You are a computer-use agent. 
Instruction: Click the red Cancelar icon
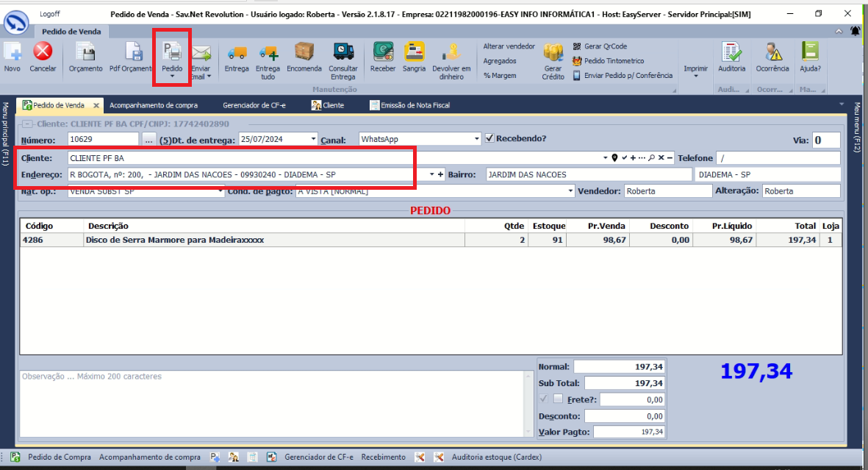click(x=43, y=53)
